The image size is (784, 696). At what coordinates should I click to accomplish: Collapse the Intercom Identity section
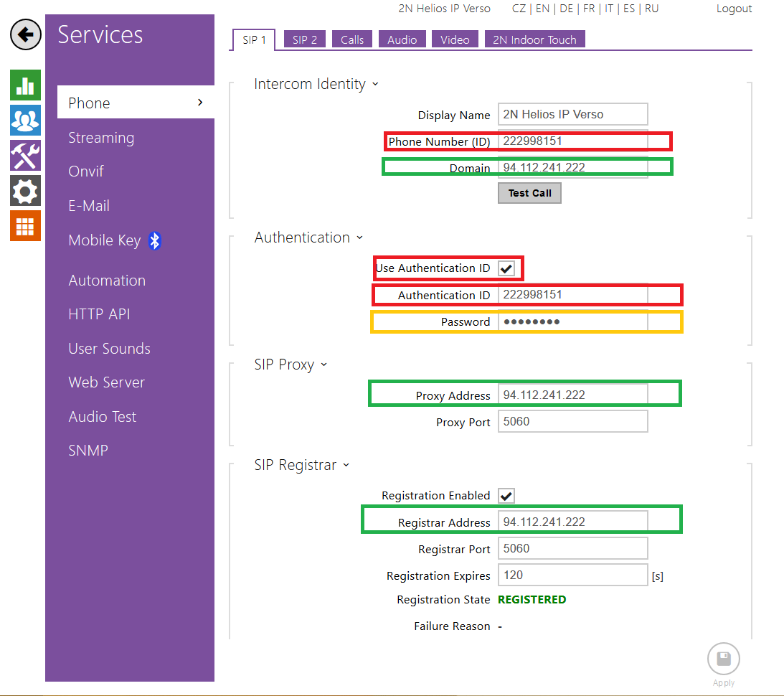(x=375, y=85)
